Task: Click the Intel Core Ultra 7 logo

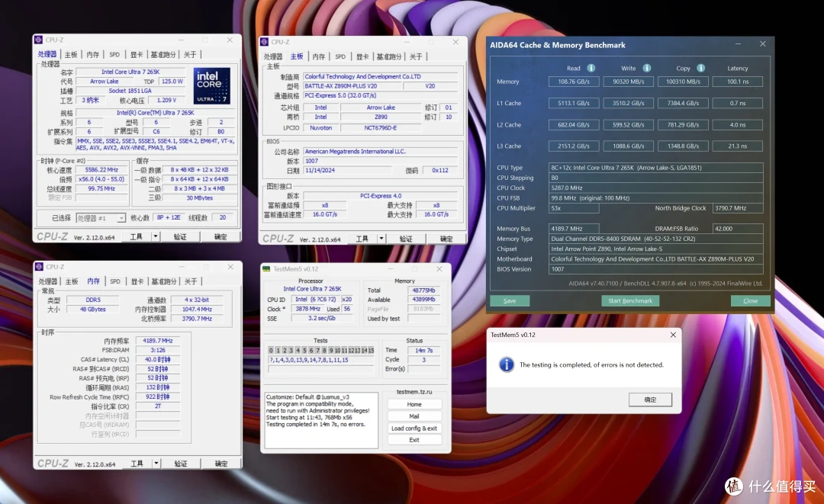Action: (x=211, y=85)
